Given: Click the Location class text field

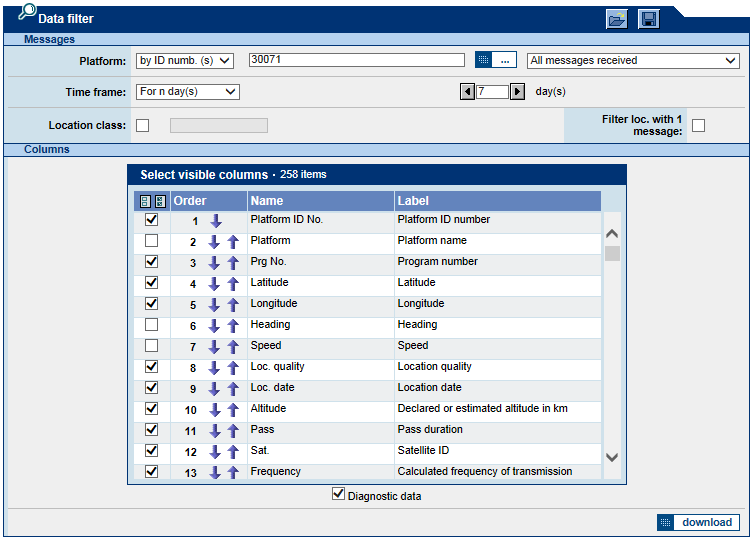Looking at the screenshot, I should point(219,125).
